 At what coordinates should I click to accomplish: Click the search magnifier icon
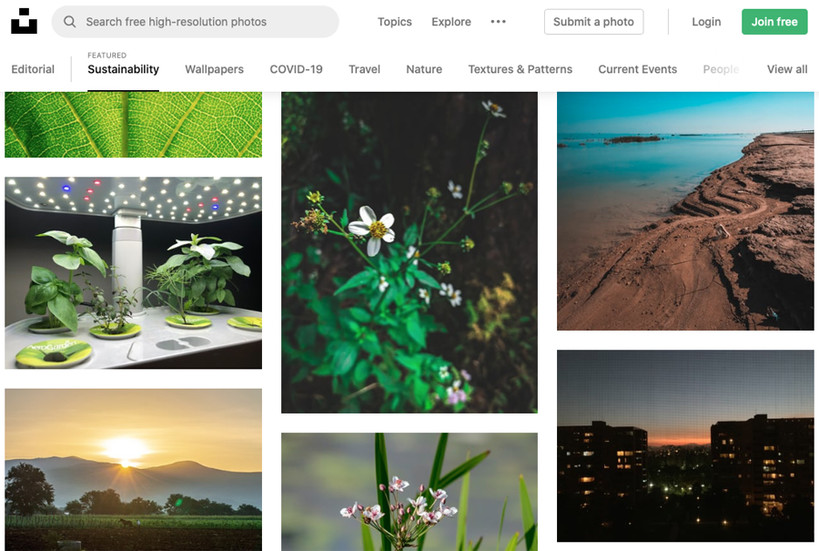click(x=69, y=22)
